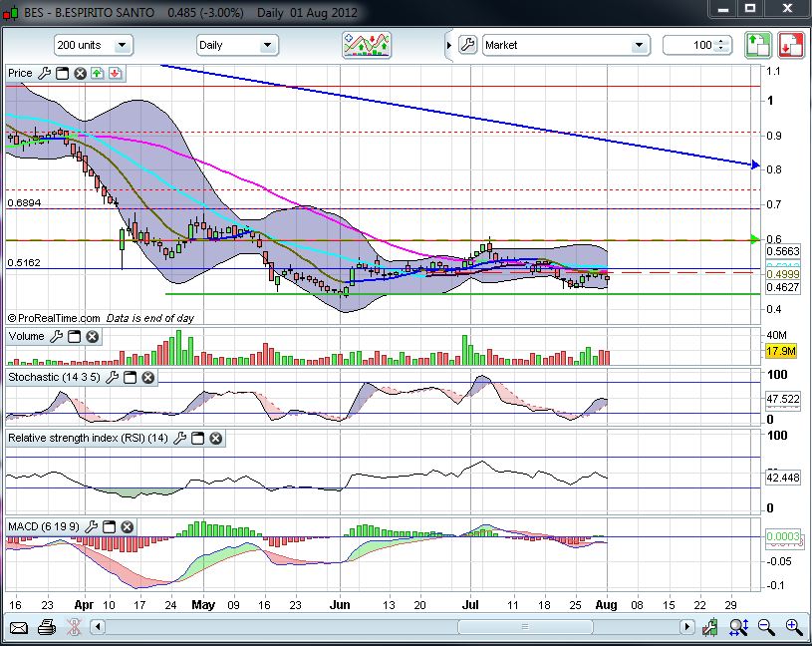Click the green buy order icon

[758, 45]
